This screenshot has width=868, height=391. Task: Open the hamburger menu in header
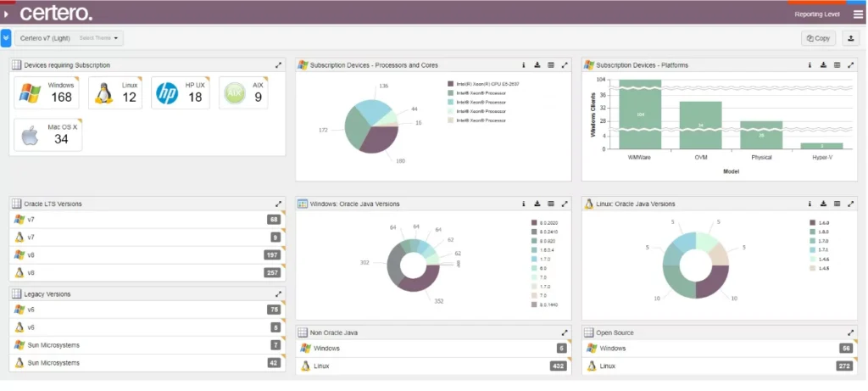pyautogui.click(x=858, y=14)
